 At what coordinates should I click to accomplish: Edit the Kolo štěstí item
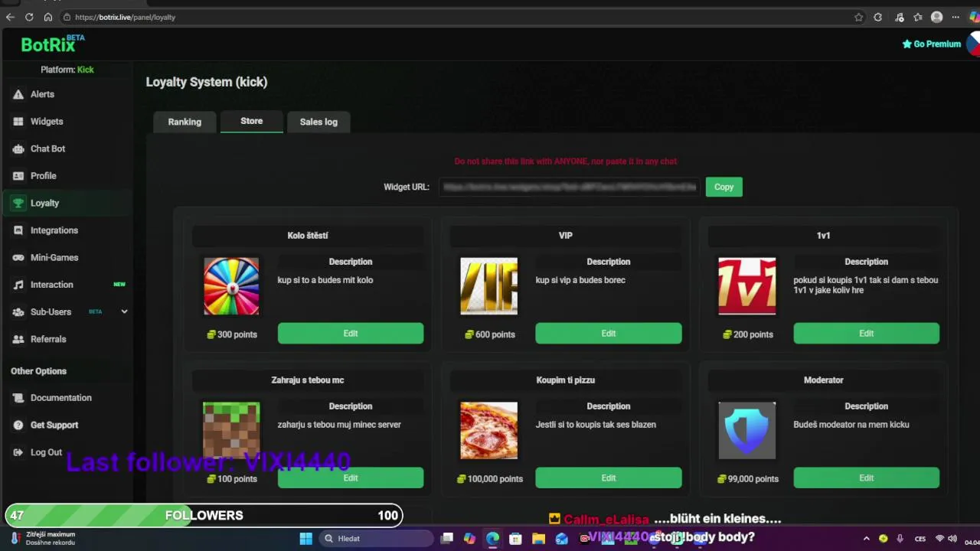pos(350,334)
